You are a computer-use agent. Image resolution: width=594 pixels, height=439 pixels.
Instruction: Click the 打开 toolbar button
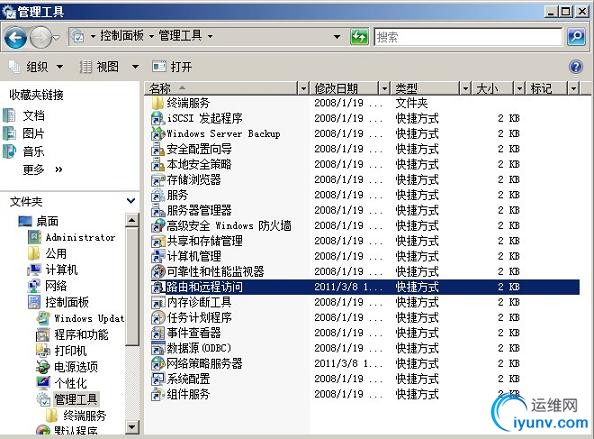(x=172, y=67)
